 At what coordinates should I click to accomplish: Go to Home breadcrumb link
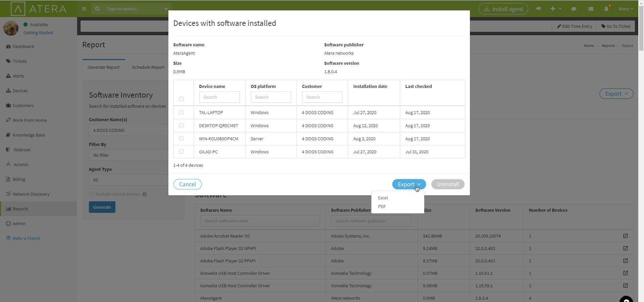click(589, 46)
